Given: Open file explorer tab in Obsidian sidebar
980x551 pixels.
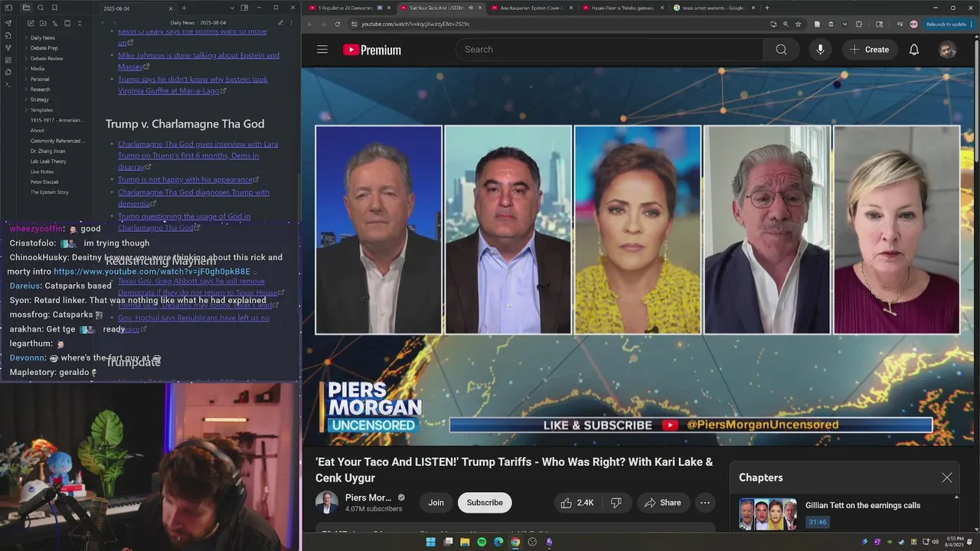Looking at the screenshot, I should point(27,8).
